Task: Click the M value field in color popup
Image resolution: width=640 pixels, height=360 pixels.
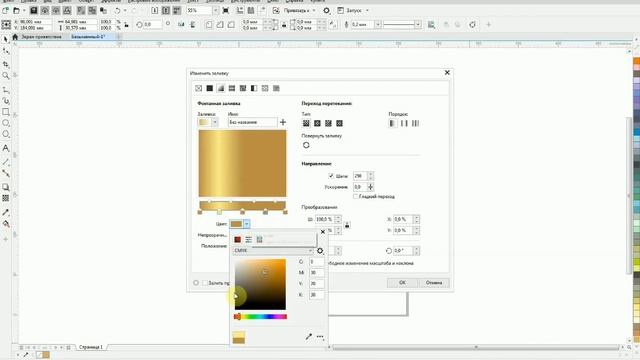Action: [x=316, y=273]
